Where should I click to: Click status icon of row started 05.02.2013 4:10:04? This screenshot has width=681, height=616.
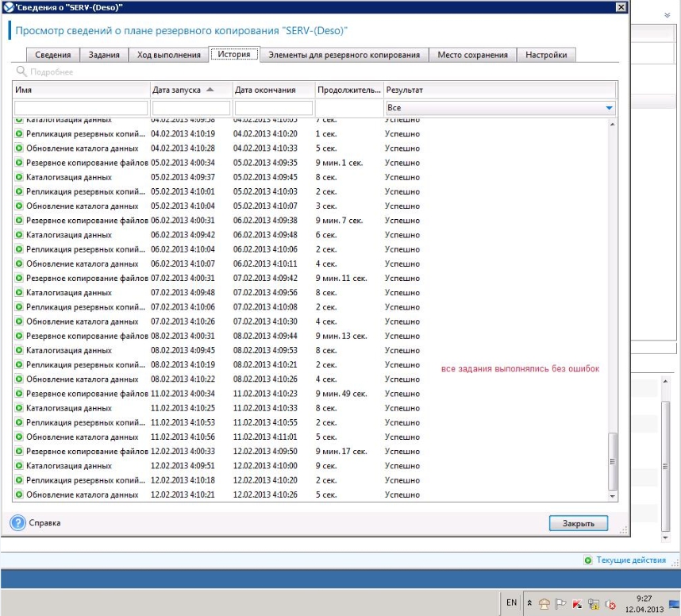19,206
